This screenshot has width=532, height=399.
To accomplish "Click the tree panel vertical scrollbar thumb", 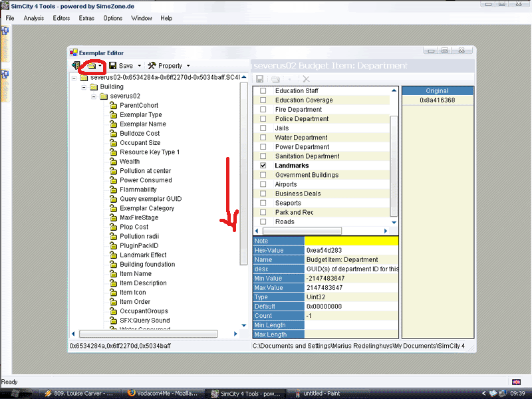I will click(x=243, y=173).
